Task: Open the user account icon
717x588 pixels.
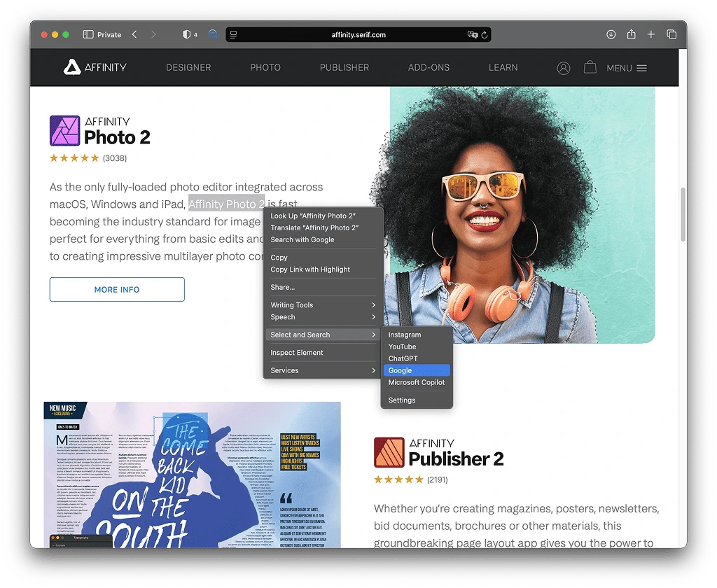Action: point(564,68)
